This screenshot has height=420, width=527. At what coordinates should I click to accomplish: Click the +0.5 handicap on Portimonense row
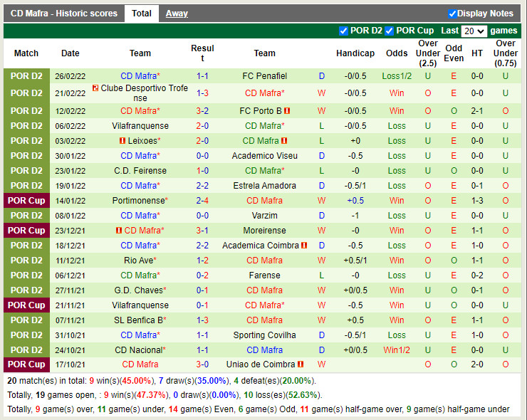355,201
